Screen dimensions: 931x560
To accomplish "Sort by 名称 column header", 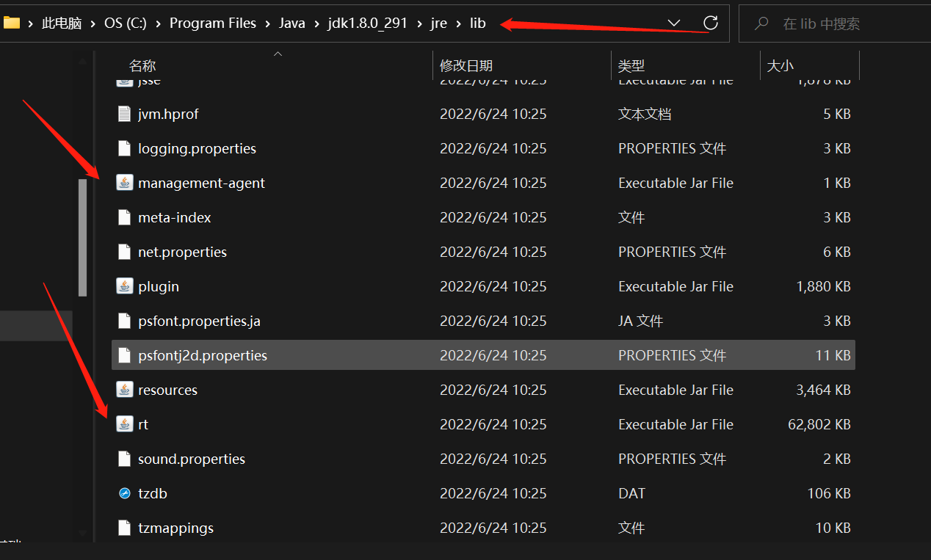I will point(142,65).
